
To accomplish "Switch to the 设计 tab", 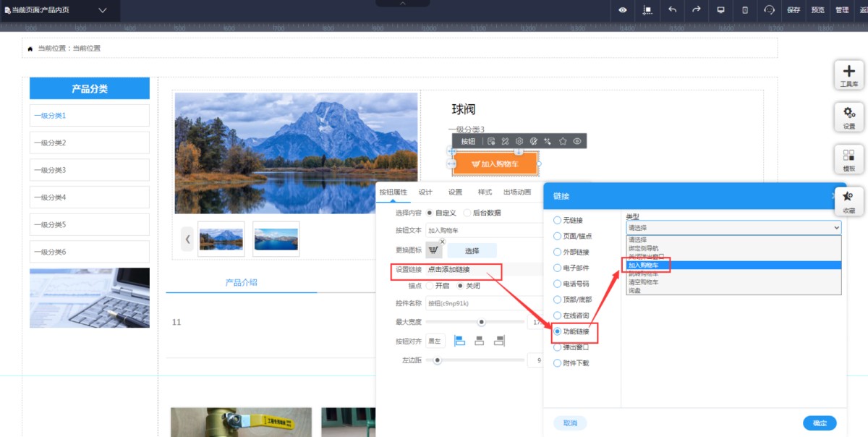I will (425, 192).
